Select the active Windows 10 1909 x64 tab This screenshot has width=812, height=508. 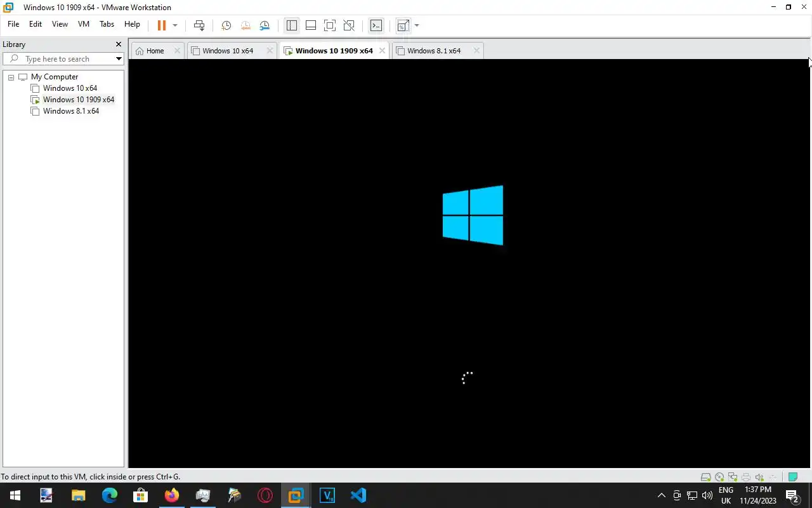(334, 51)
